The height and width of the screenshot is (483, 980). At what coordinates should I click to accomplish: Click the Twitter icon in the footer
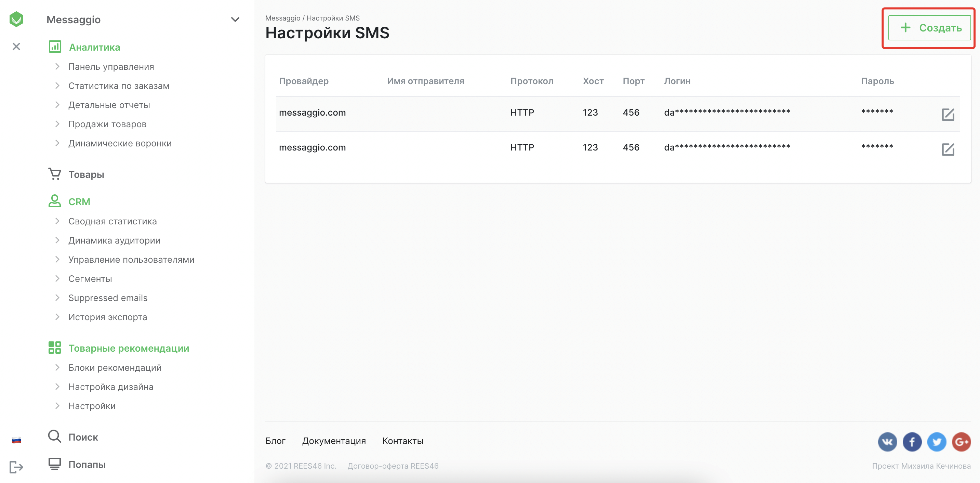point(937,442)
